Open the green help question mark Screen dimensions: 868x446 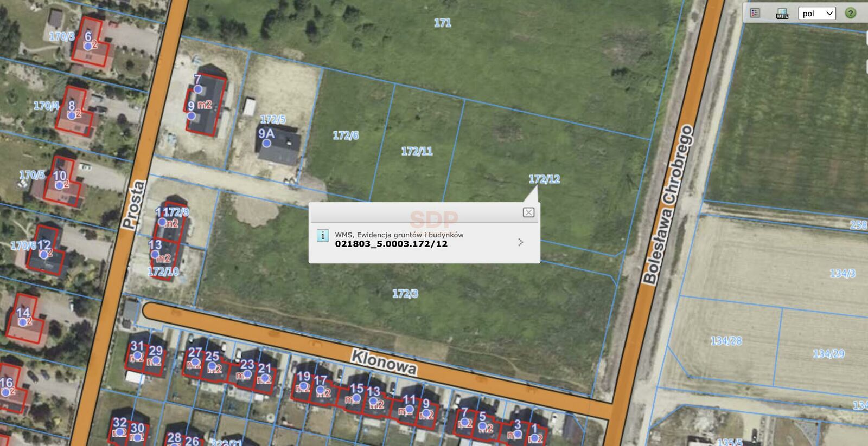(x=851, y=13)
